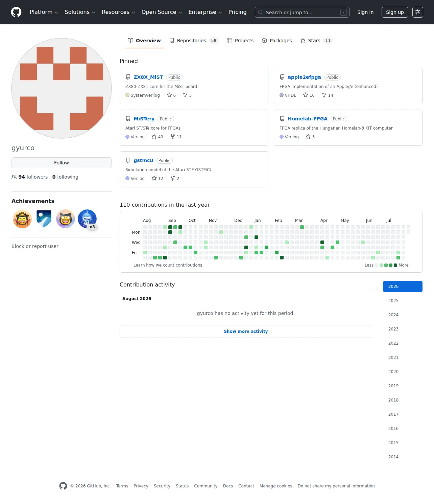Open the Pricing page
Viewport: 434px width, 504px height.
click(x=237, y=12)
